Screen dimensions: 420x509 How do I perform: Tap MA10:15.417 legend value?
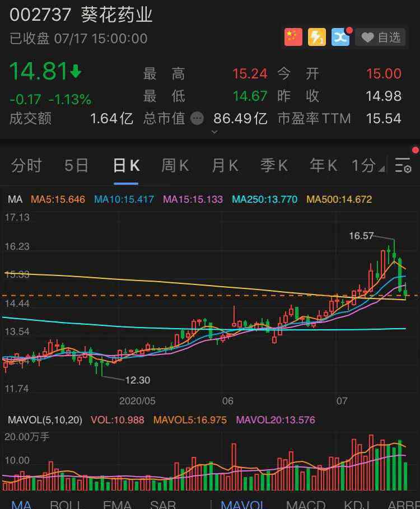[124, 199]
